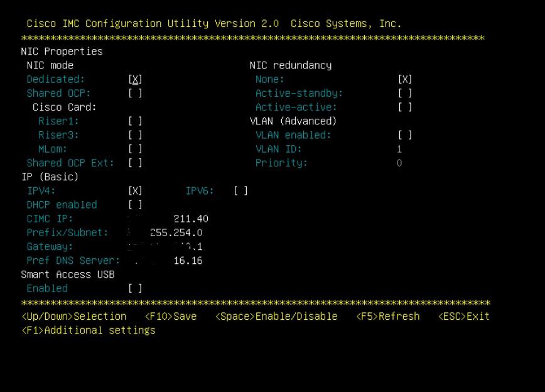This screenshot has width=545, height=392.
Task: Tick the VLAN enabled checkbox
Action: point(405,135)
